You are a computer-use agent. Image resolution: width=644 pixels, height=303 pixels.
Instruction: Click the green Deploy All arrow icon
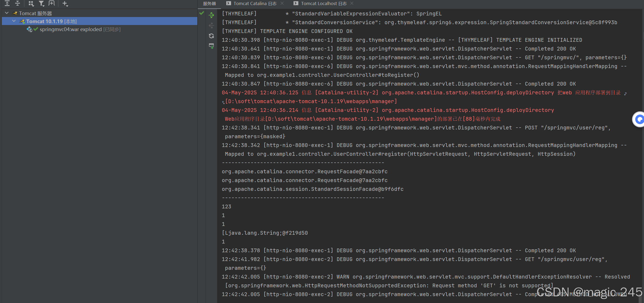[211, 15]
